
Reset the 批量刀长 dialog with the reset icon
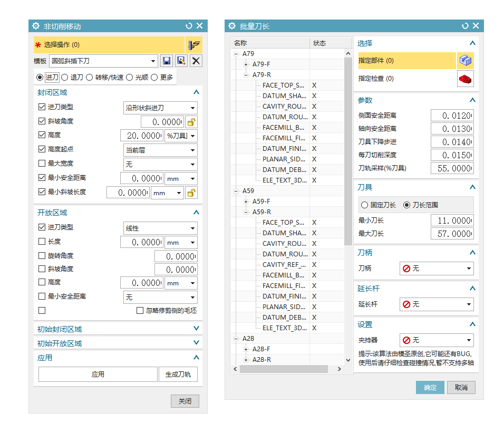pos(465,26)
